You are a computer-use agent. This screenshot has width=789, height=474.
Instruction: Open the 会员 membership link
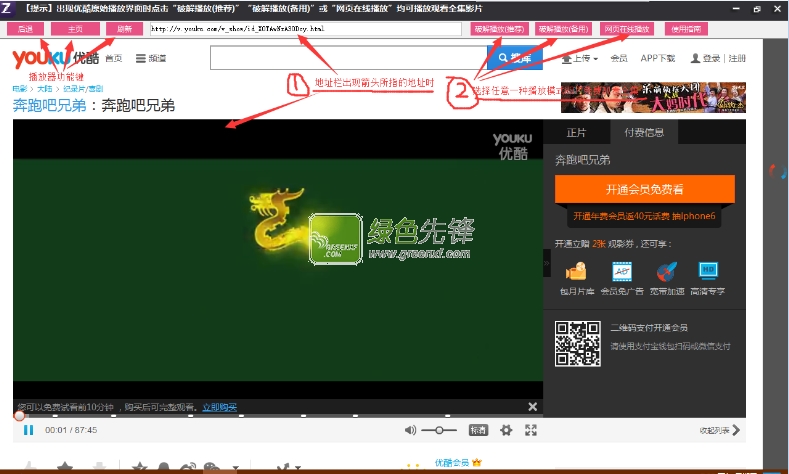point(619,58)
